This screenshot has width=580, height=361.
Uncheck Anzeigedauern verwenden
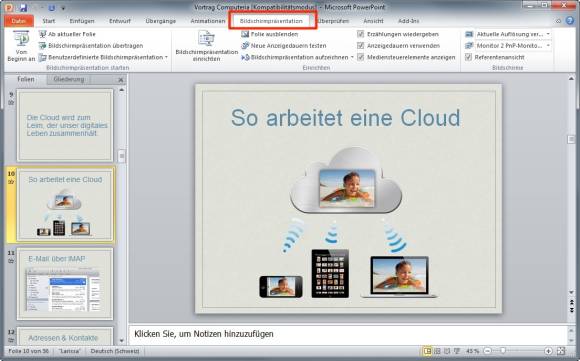[x=361, y=45]
